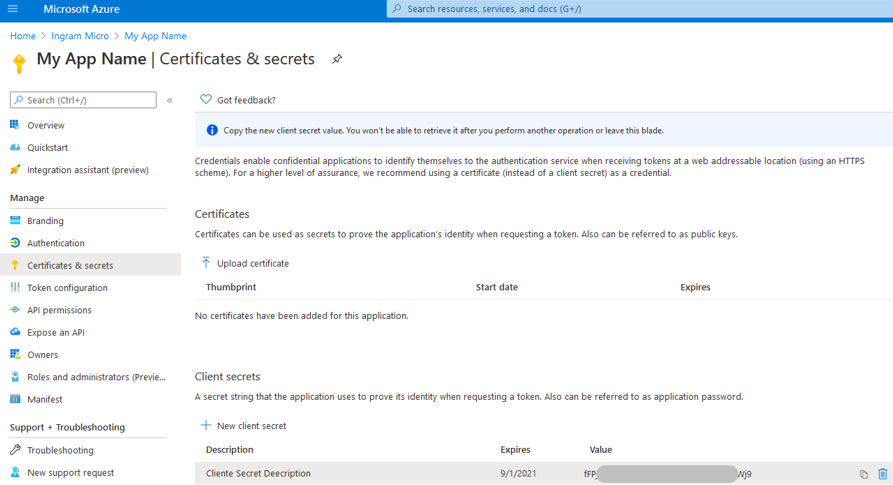Click the Value column header
Screen dimensions: 893x485
pyautogui.click(x=601, y=450)
